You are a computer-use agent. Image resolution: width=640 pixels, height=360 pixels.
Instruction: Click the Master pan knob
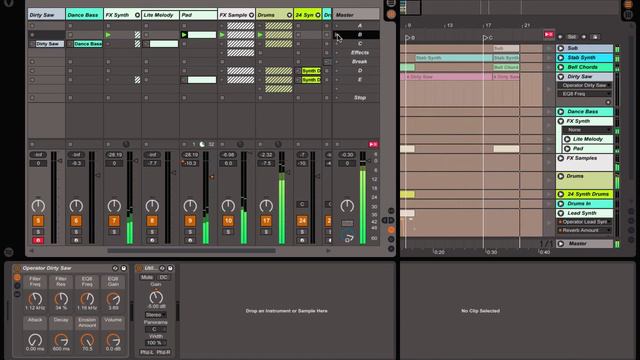click(347, 206)
